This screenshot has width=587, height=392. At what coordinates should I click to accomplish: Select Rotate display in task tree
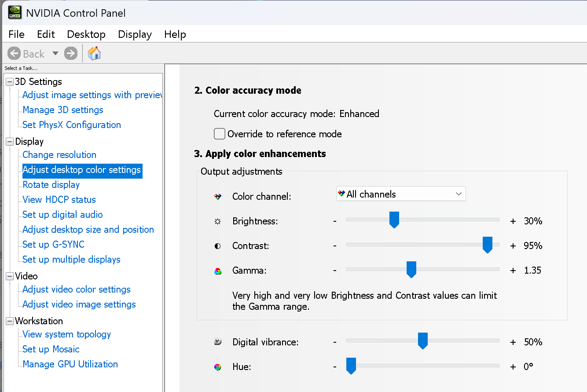(x=51, y=185)
